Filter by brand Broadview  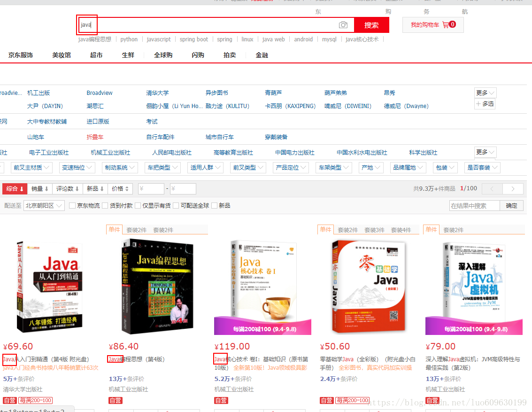coord(100,93)
